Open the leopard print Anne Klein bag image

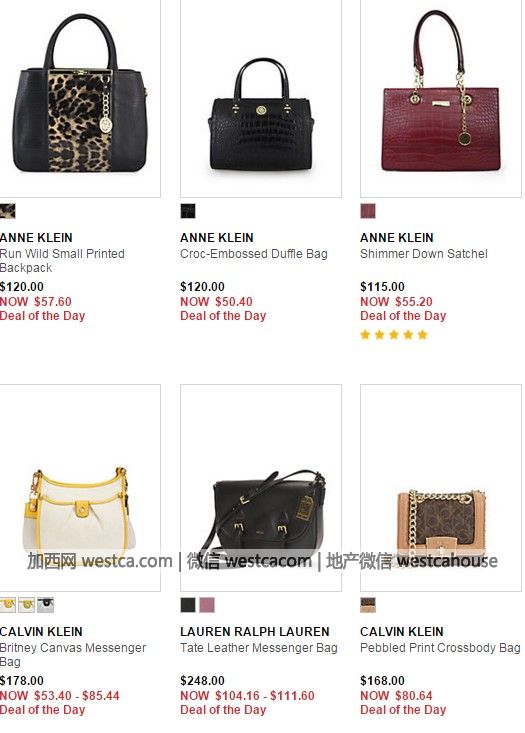click(80, 98)
